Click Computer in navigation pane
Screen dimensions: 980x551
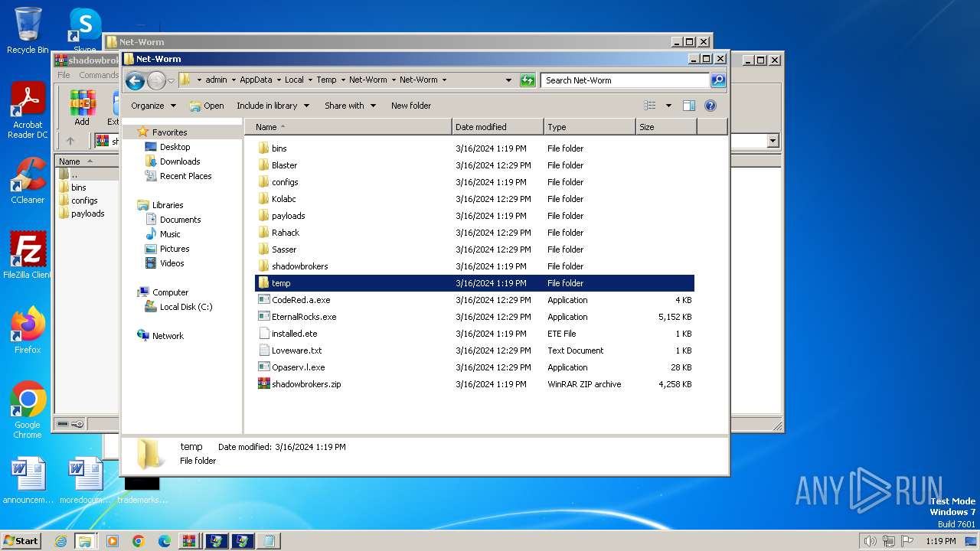170,292
